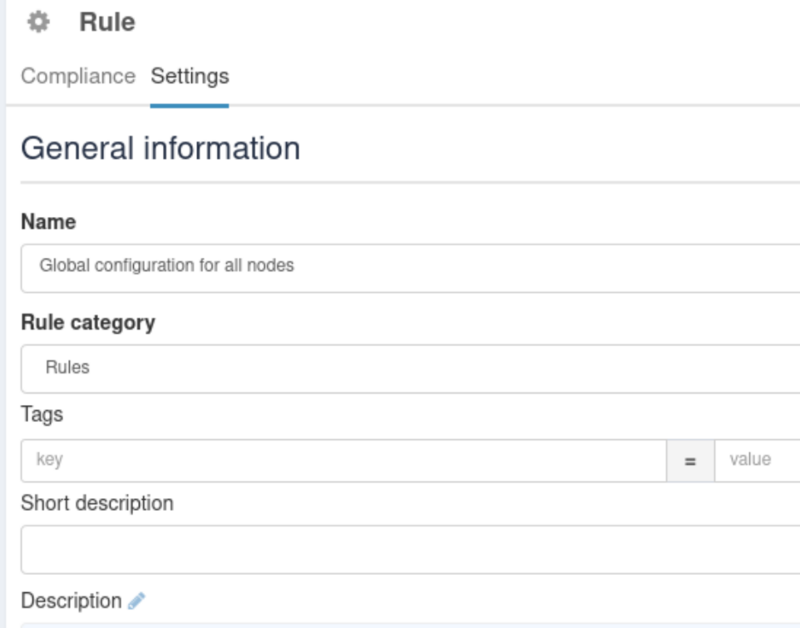800x628 pixels.
Task: Click the Rule category label
Action: 88,322
